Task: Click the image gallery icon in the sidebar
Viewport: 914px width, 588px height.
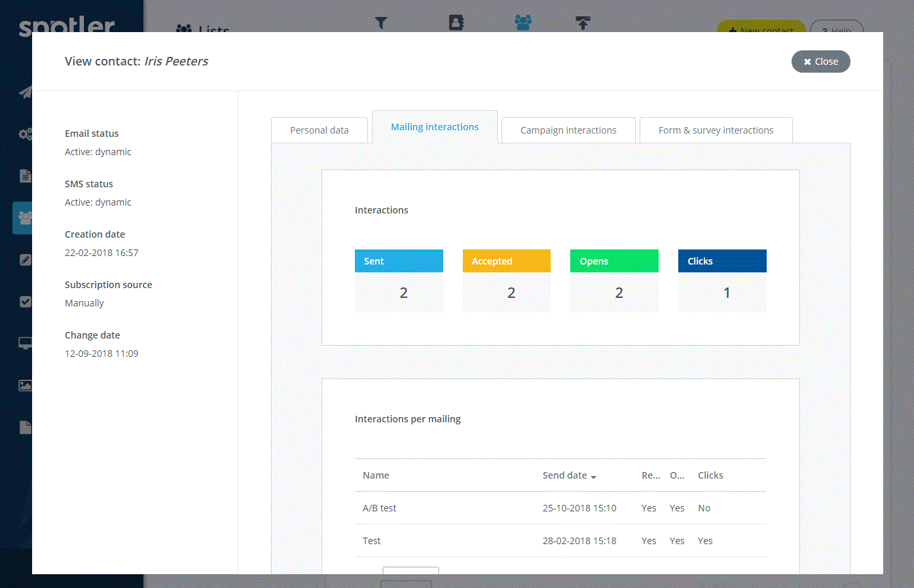Action: pyautogui.click(x=25, y=385)
